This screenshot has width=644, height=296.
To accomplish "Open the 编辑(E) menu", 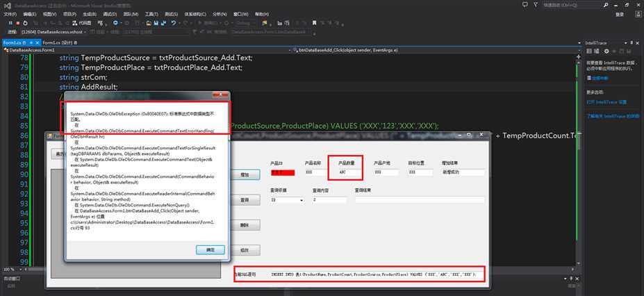I will [30, 14].
